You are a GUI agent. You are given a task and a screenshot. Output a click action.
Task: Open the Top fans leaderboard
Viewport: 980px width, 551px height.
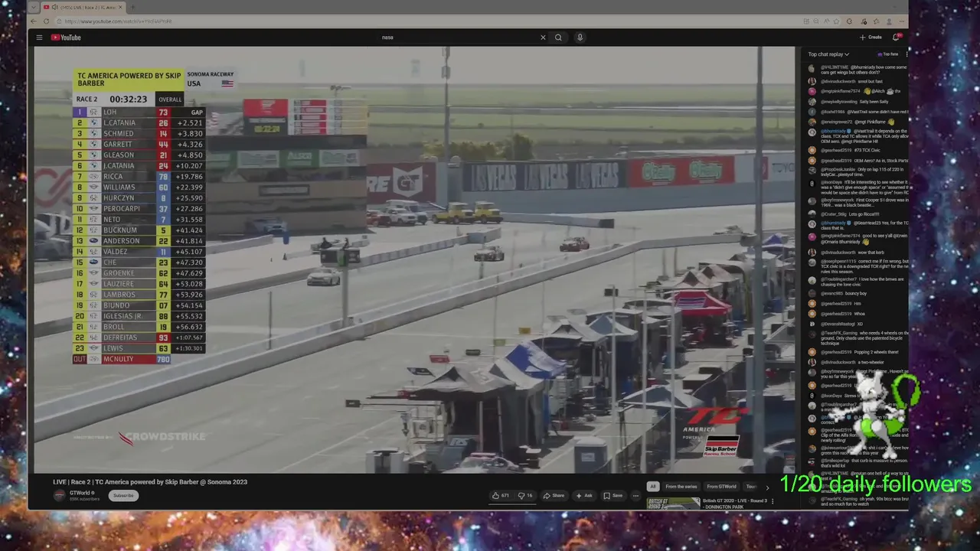pyautogui.click(x=888, y=54)
